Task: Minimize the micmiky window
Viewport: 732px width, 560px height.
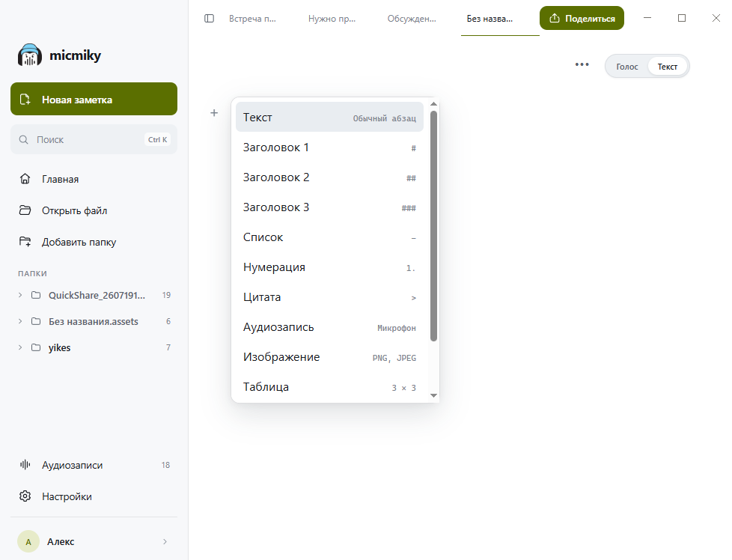Action: 647,18
